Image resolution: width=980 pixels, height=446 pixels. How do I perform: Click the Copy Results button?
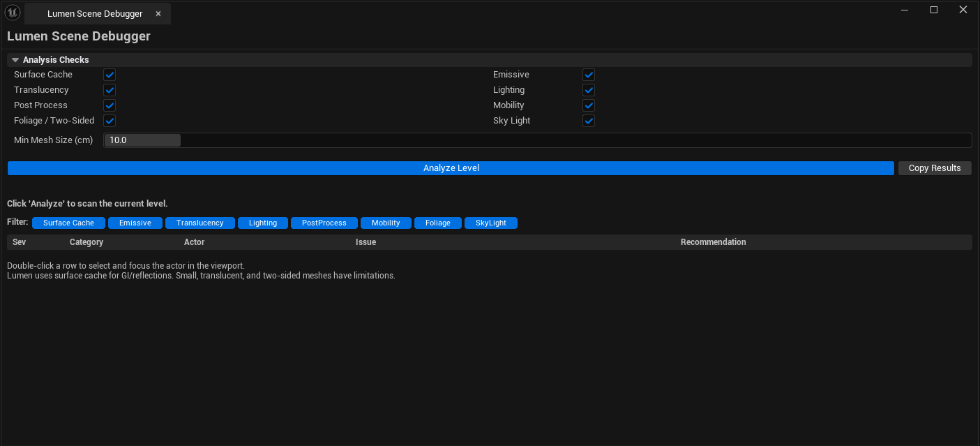tap(935, 168)
